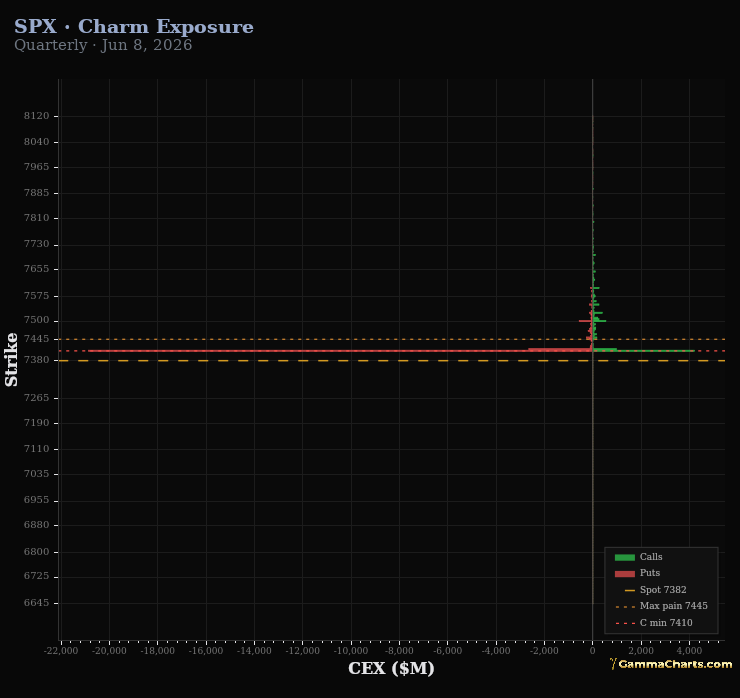Click the 7810 strike label
The height and width of the screenshot is (698, 740).
37,218
